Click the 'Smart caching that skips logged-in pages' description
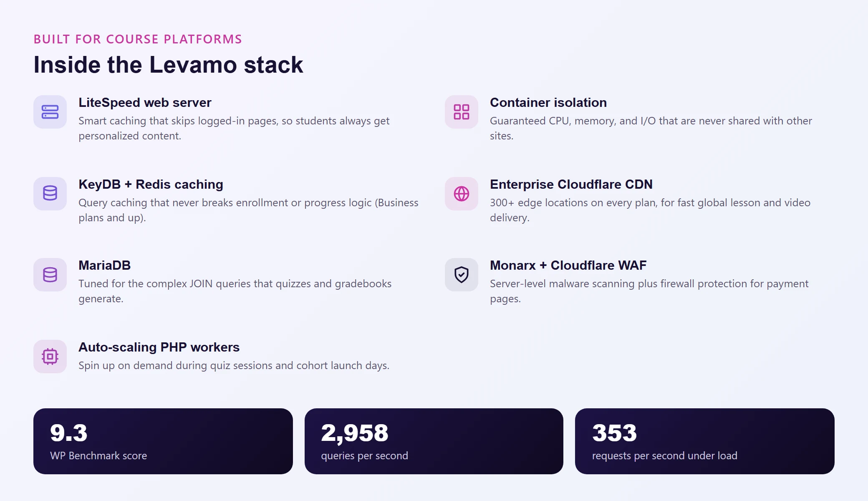 (234, 128)
